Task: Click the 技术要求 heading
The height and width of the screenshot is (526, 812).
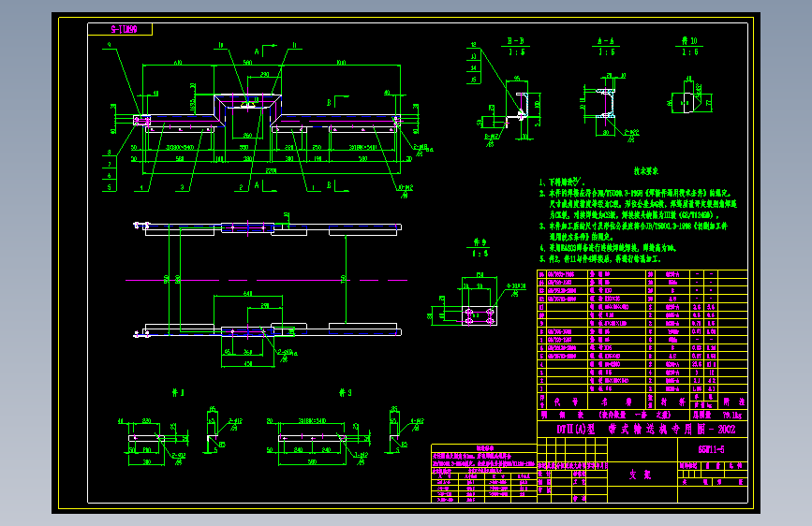Action: pos(645,171)
